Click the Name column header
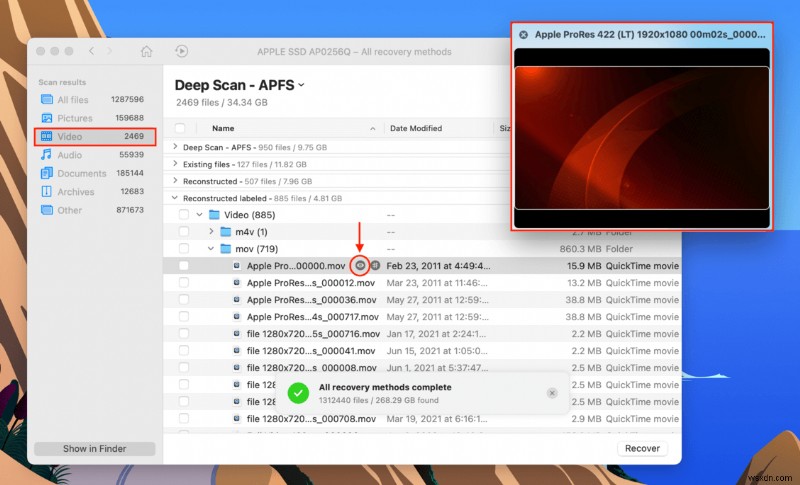Viewport: 800px width, 485px height. pos(223,128)
